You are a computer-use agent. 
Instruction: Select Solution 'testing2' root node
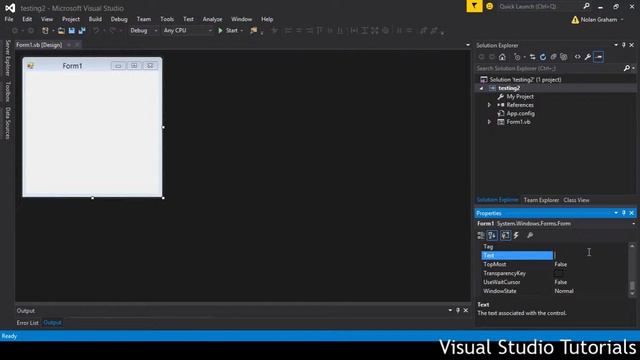click(x=525, y=80)
